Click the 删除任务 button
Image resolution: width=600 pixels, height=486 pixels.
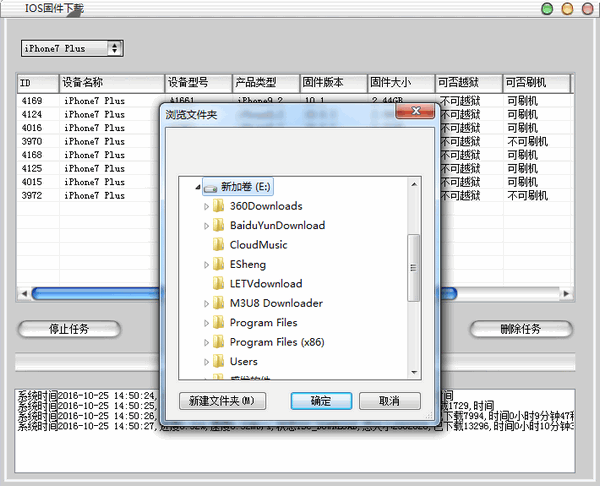521,329
